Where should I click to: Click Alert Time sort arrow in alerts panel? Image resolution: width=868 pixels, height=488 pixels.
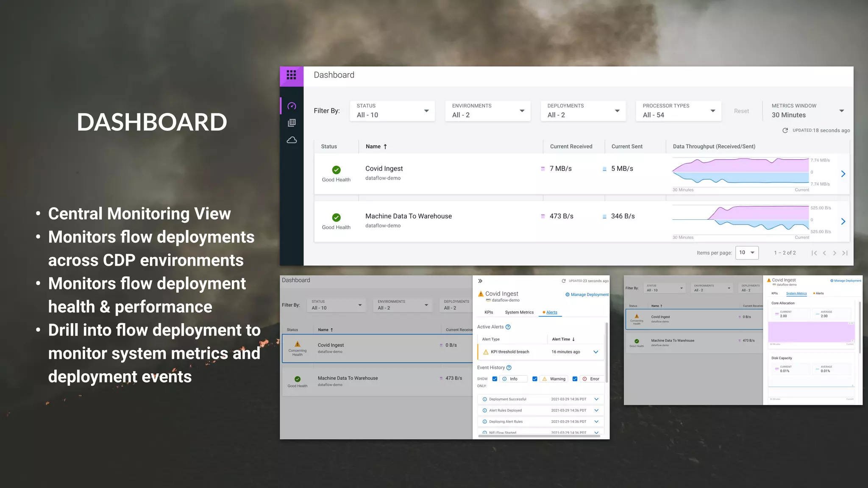(x=573, y=339)
